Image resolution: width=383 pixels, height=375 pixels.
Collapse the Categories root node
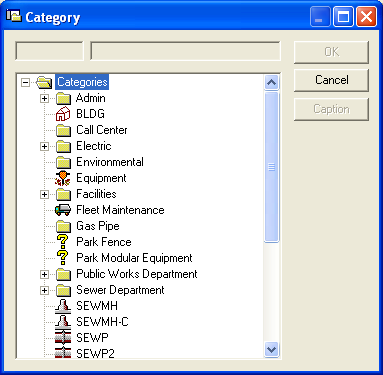pyautogui.click(x=25, y=82)
